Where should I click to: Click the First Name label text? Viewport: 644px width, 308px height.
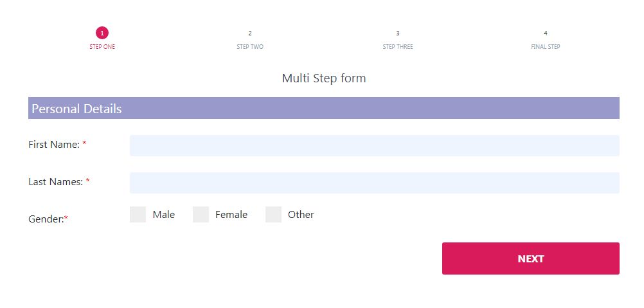coord(54,145)
